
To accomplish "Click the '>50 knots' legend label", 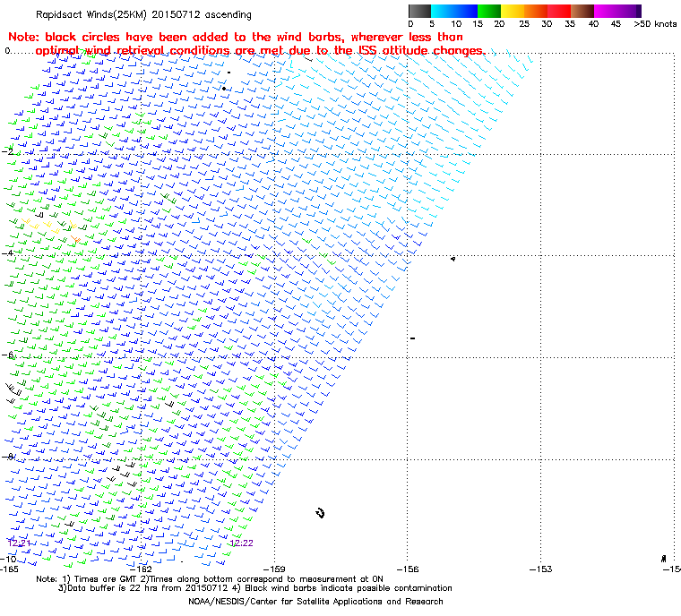I will (655, 24).
